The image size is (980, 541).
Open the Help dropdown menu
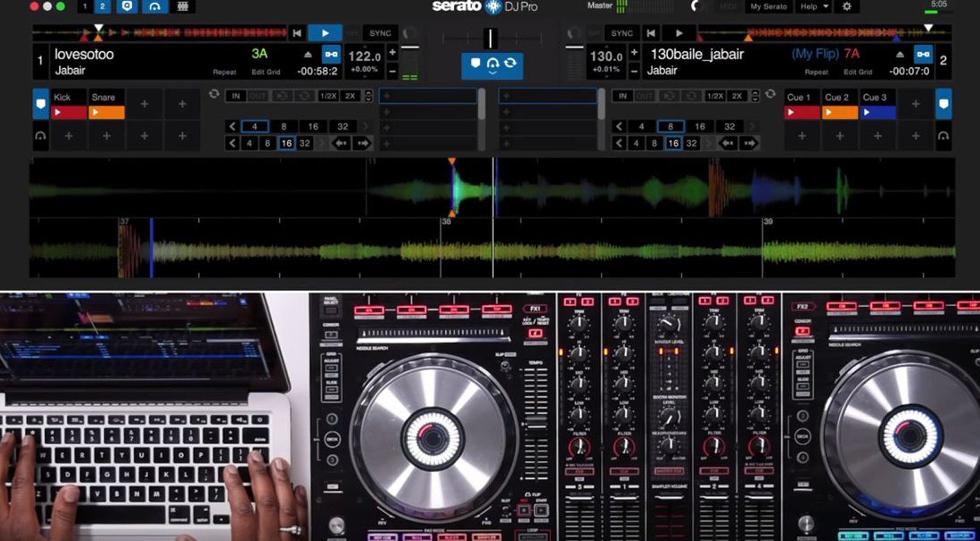click(815, 6)
